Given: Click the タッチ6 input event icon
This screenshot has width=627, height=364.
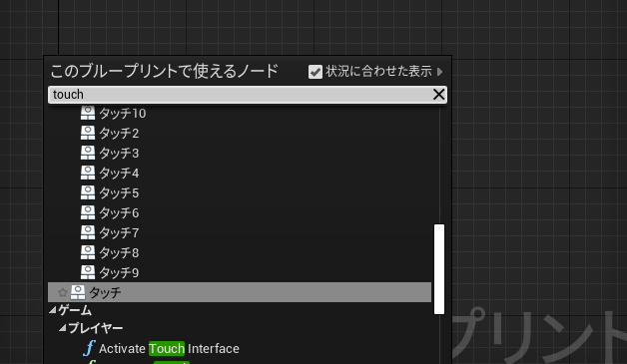Looking at the screenshot, I should tap(88, 212).
